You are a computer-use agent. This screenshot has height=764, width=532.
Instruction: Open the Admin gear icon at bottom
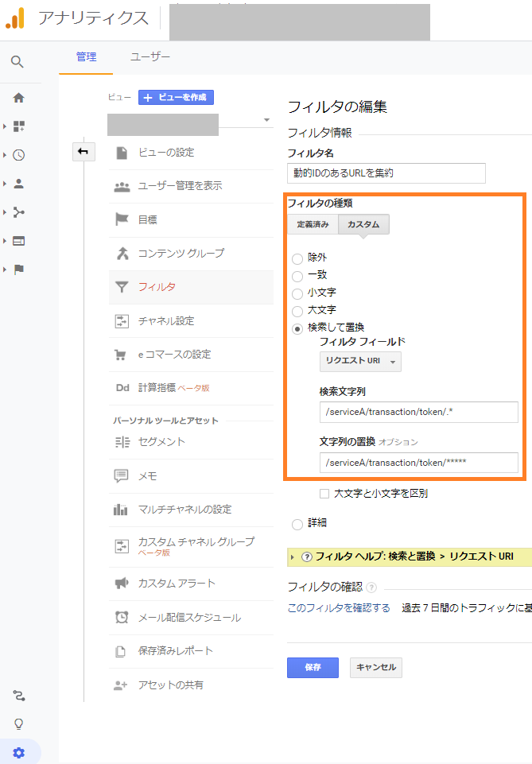pyautogui.click(x=18, y=752)
